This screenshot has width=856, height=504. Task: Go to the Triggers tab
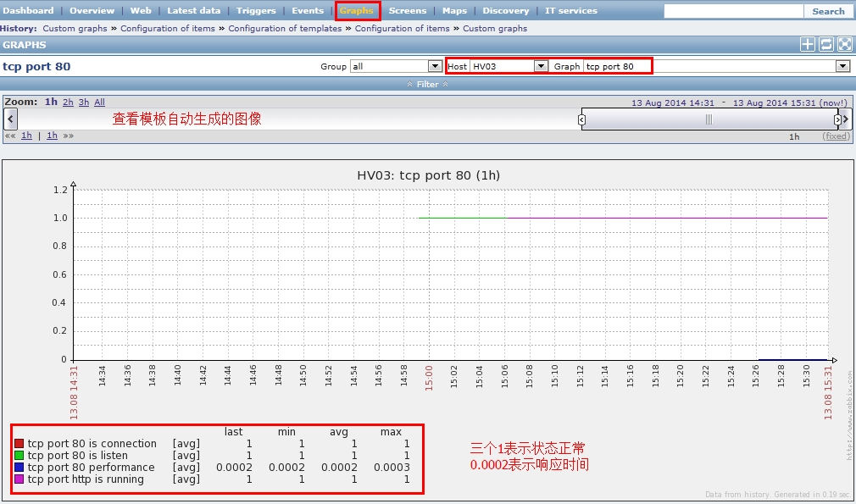[256, 11]
